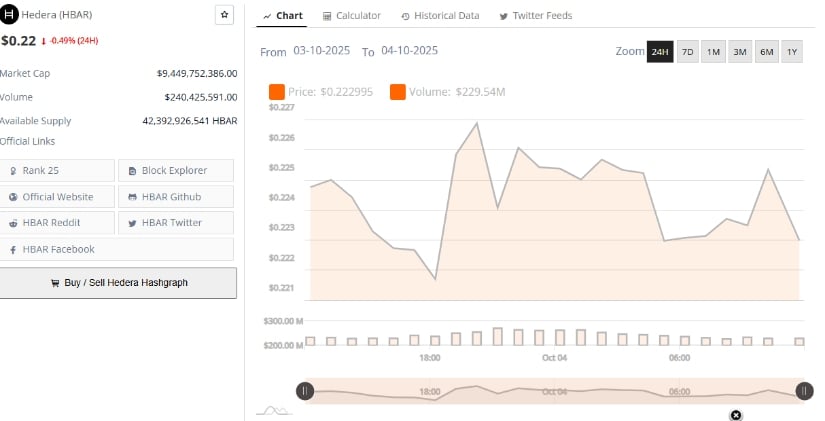
Task: Click the left range navigator handle
Action: click(x=305, y=391)
